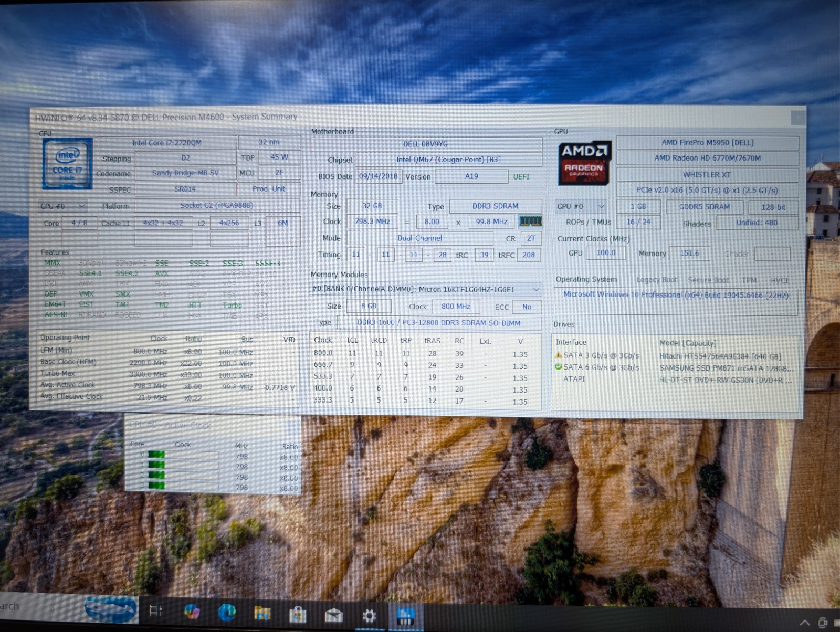This screenshot has width=840, height=632.
Task: Click the DDR3-1600 / PC3-12800 type field
Action: coord(439,323)
